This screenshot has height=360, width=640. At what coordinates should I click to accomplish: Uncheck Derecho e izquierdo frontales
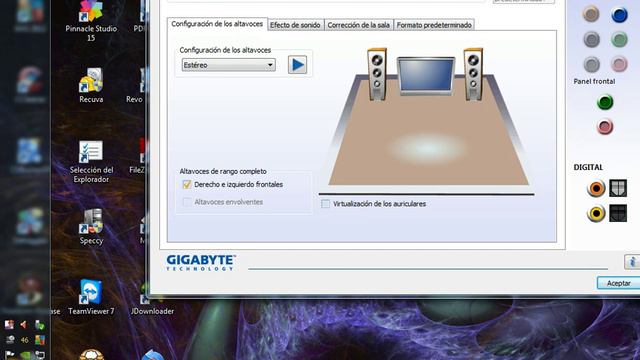click(x=187, y=184)
